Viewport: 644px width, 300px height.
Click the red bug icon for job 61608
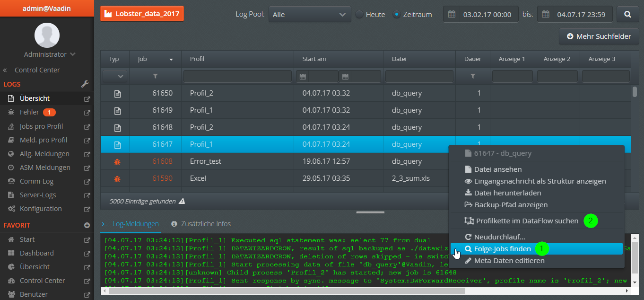tap(117, 161)
